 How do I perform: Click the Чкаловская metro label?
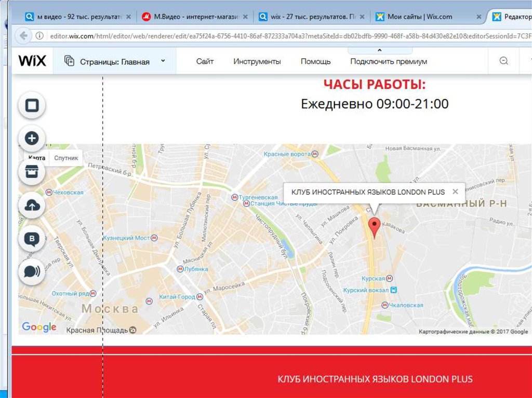click(406, 305)
